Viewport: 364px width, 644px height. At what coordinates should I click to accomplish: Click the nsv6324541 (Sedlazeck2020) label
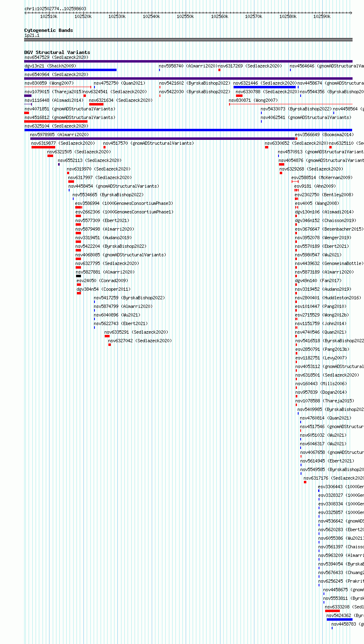115,92
